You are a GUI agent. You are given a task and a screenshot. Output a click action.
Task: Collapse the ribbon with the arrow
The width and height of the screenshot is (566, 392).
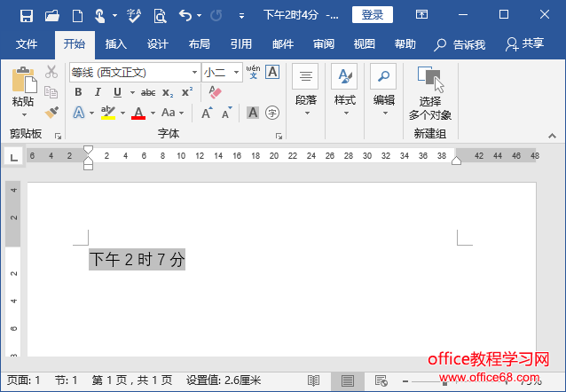click(x=552, y=136)
